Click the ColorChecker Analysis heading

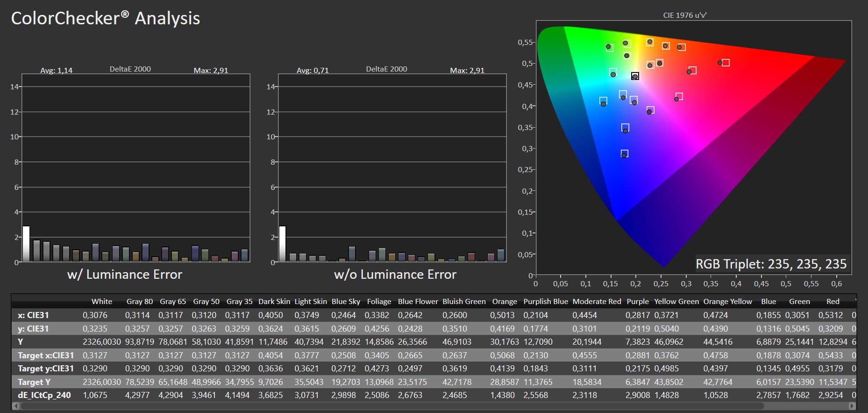tap(106, 18)
